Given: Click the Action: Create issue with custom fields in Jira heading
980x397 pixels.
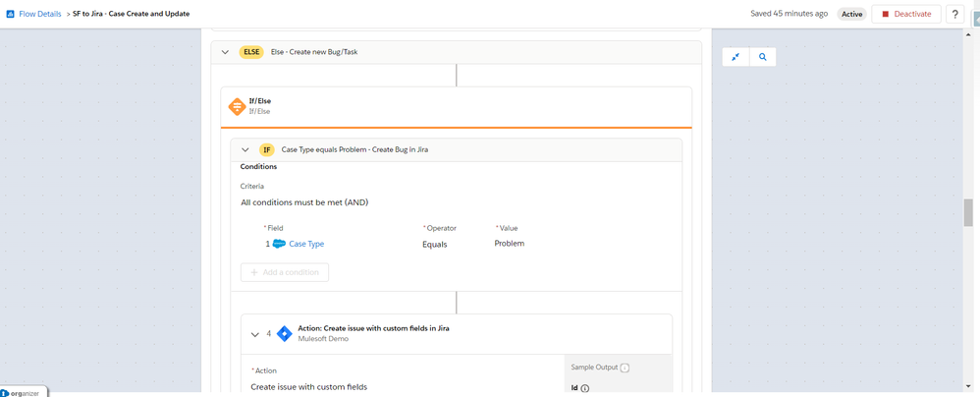Looking at the screenshot, I should coord(374,328).
